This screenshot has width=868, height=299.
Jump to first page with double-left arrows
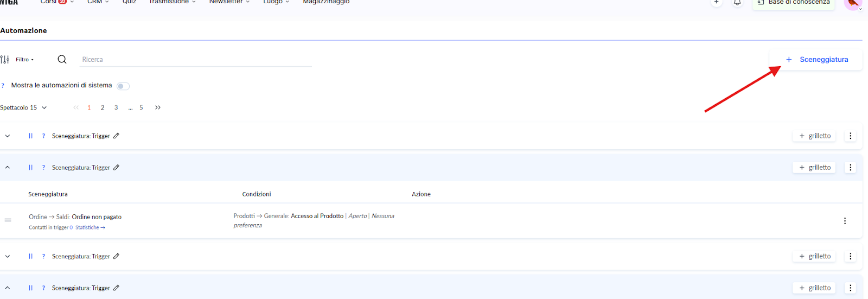click(76, 107)
